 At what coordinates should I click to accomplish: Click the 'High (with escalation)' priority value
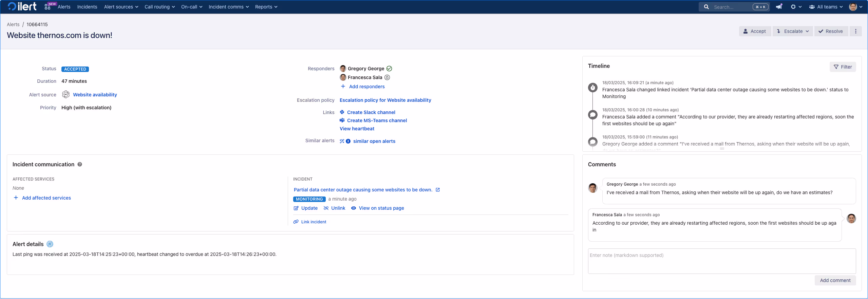(x=86, y=108)
